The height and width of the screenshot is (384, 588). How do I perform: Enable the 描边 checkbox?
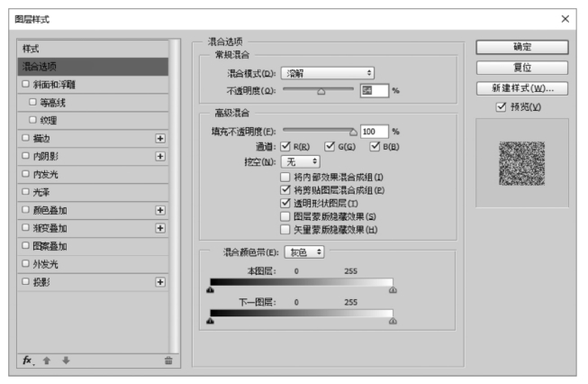(25, 138)
